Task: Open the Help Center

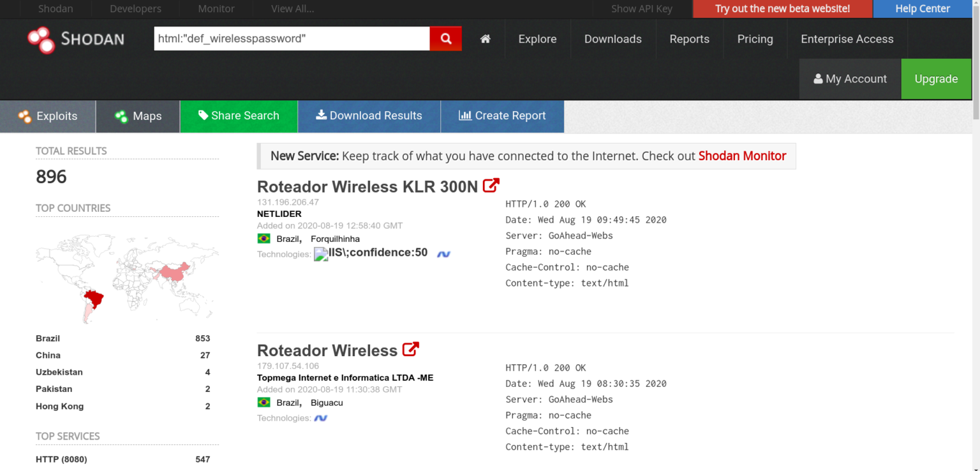Action: [x=923, y=9]
